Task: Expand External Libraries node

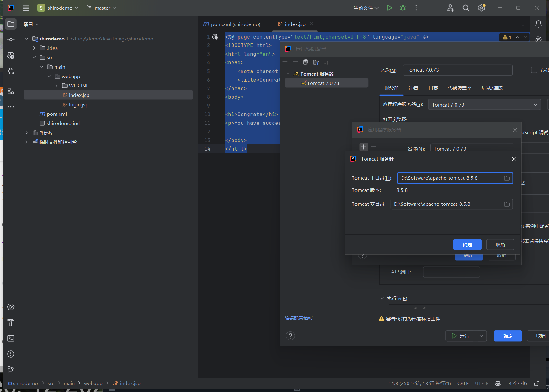Action: [26, 133]
